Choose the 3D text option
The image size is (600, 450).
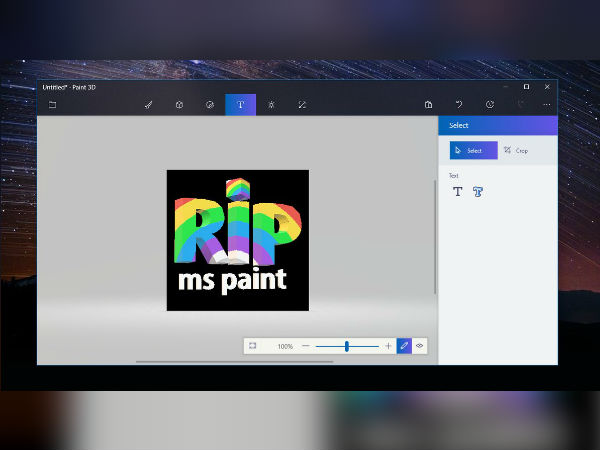click(x=478, y=191)
